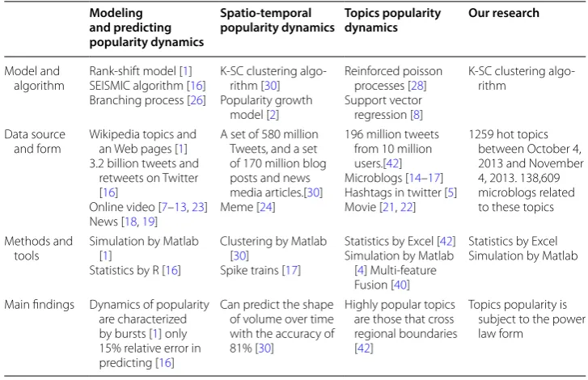Click citation [30] after accuracy of 81%
This screenshot has width=588, height=380.
[264, 348]
